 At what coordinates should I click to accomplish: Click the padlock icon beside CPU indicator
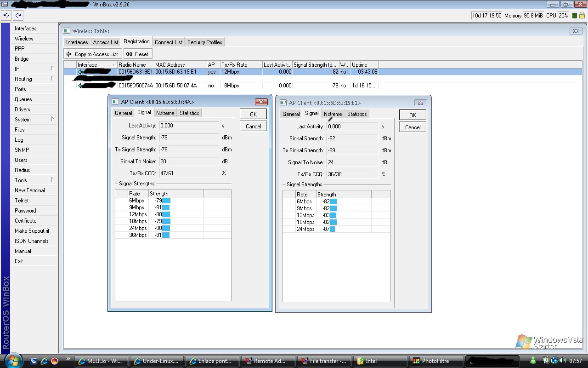(582, 15)
